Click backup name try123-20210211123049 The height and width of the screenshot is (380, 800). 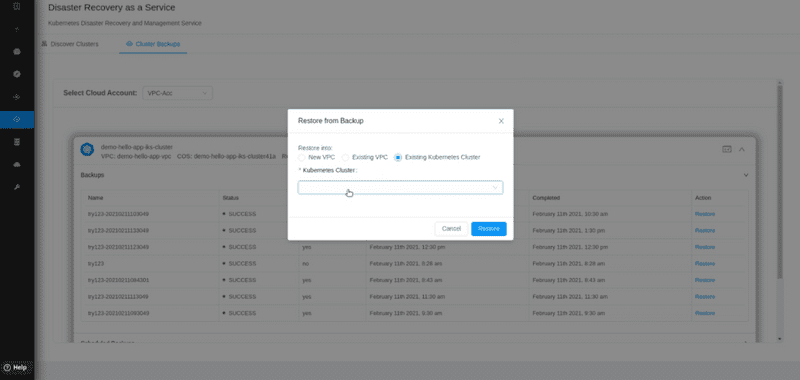(118, 247)
